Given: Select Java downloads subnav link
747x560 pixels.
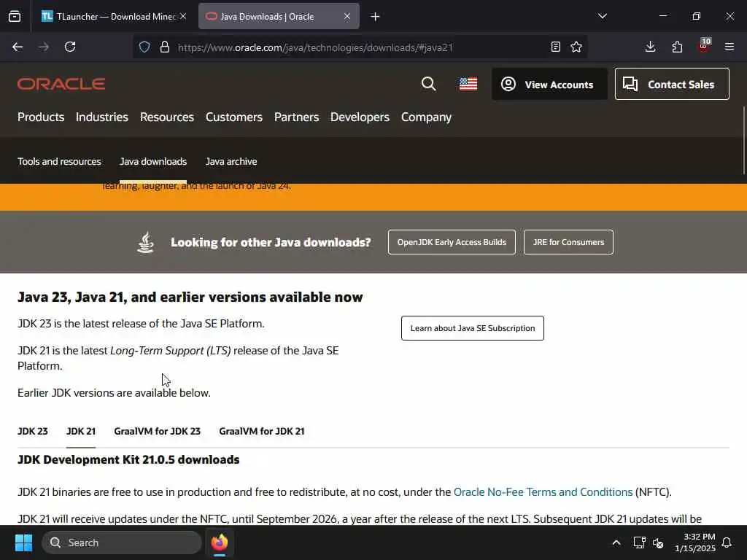Looking at the screenshot, I should pos(153,161).
